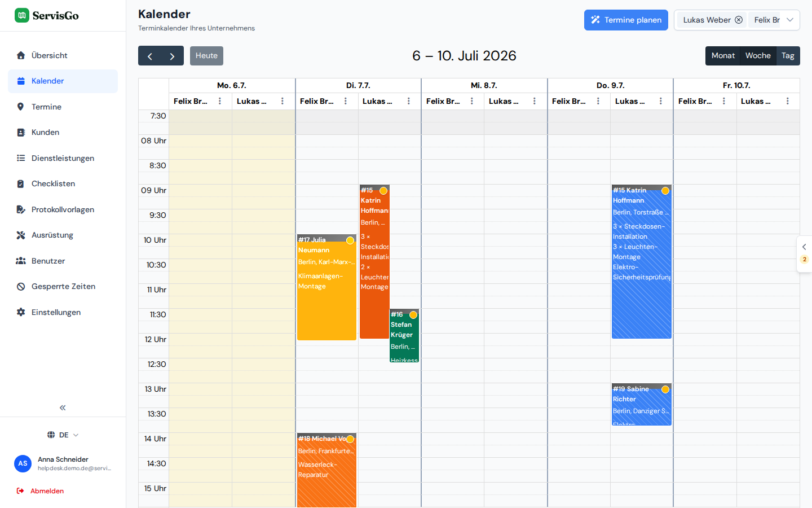Screen dimensions: 812x508
Task: Click status dot on appointment #16
Action: coord(413,315)
